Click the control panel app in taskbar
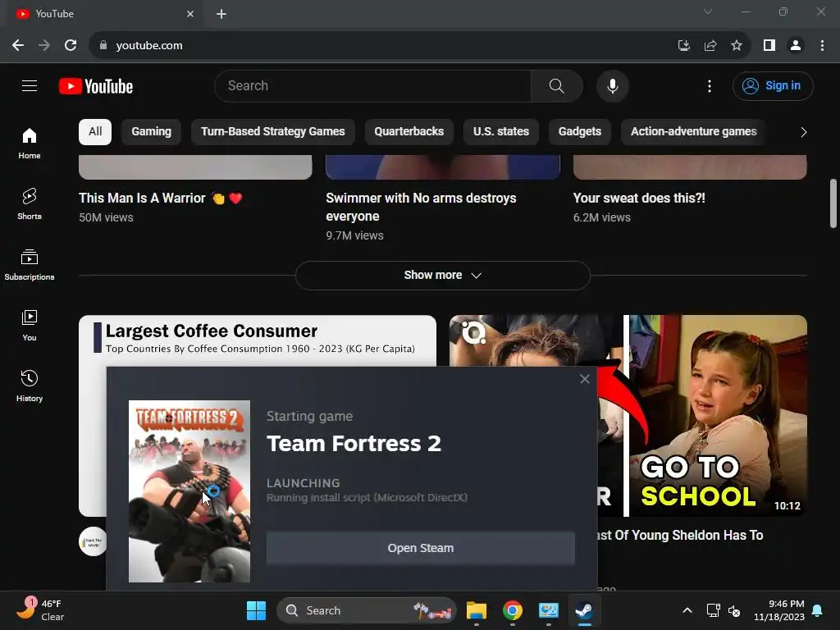The image size is (840, 630). [549, 610]
